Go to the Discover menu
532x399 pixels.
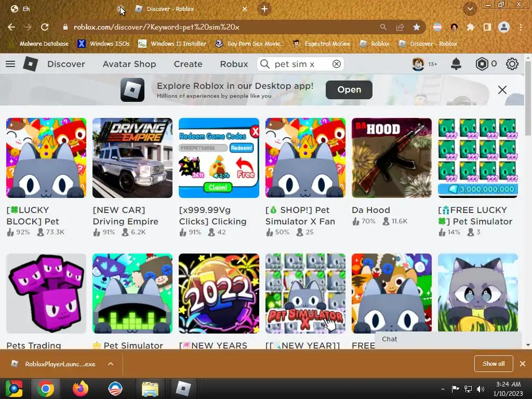tap(66, 64)
